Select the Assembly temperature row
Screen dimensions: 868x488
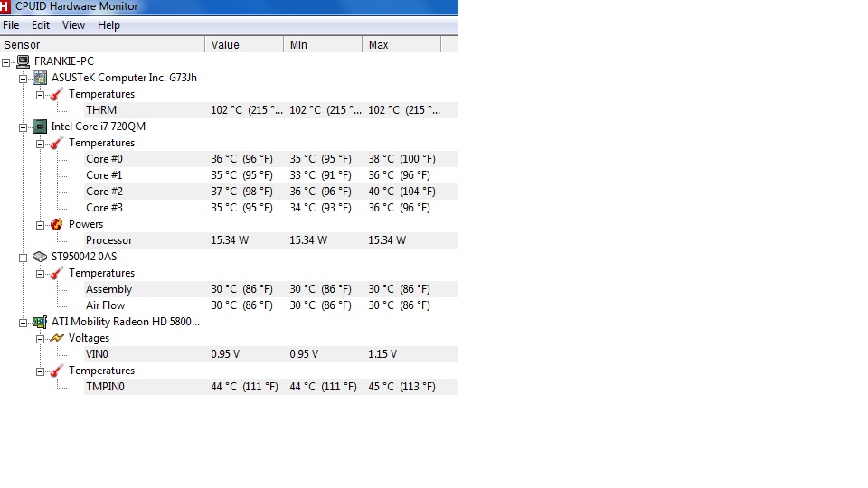coord(271,289)
